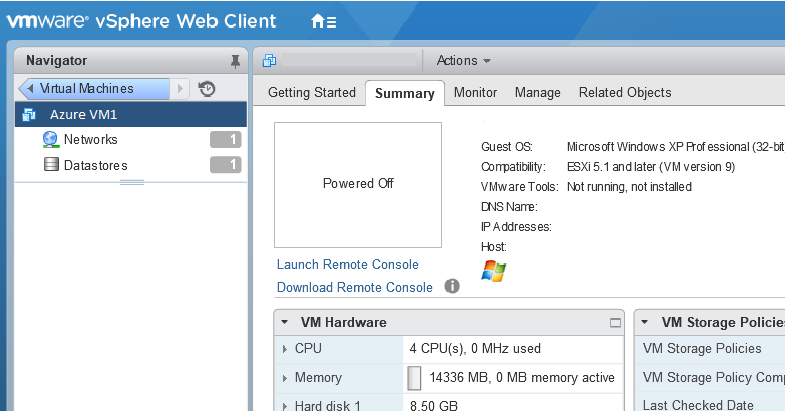Open the Related Objects tab
This screenshot has height=414, width=788.
[625, 92]
